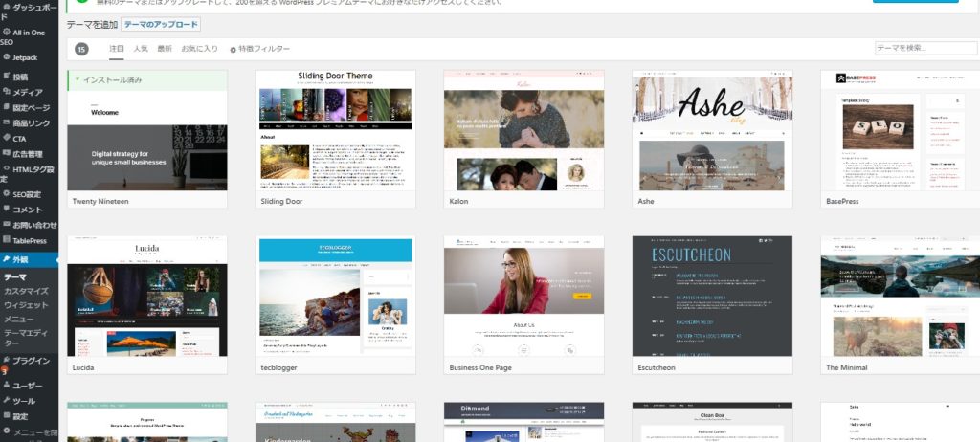Open ウィジェット in the appearance submenu
Screen dimensions: 980x442
coord(26,305)
